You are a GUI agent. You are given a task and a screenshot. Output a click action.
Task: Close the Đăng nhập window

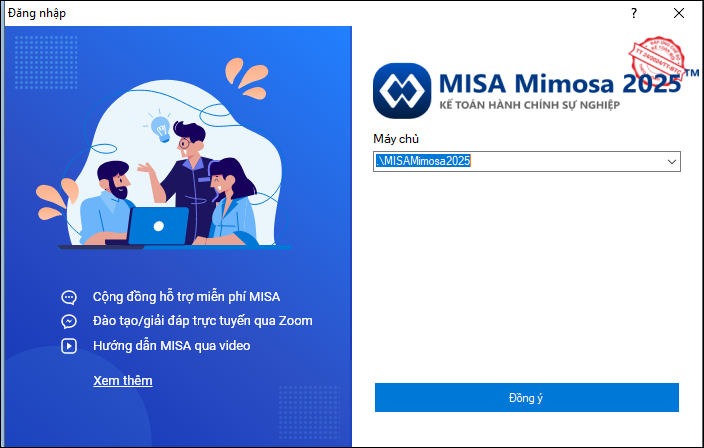click(x=679, y=13)
